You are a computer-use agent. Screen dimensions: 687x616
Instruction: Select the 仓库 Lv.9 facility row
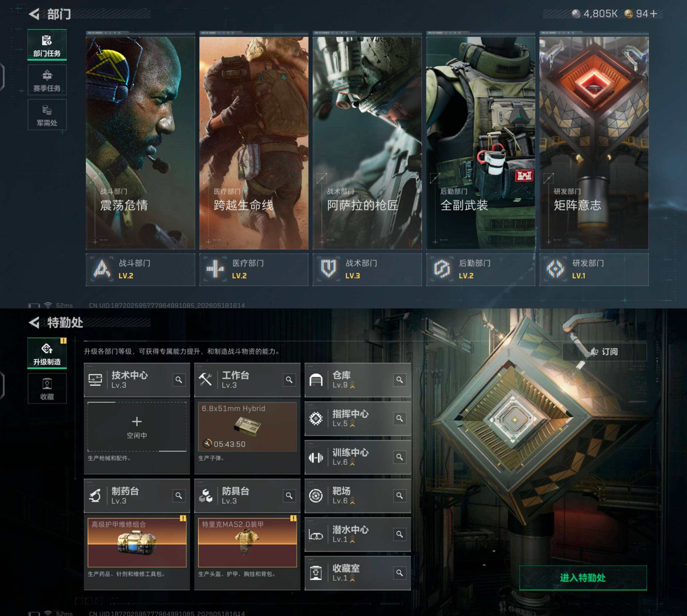358,380
